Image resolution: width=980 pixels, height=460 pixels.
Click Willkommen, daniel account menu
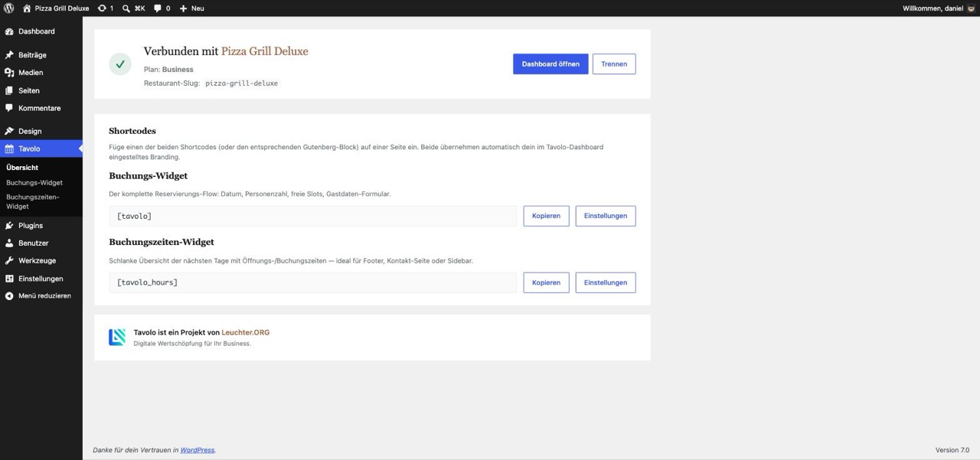[939, 8]
